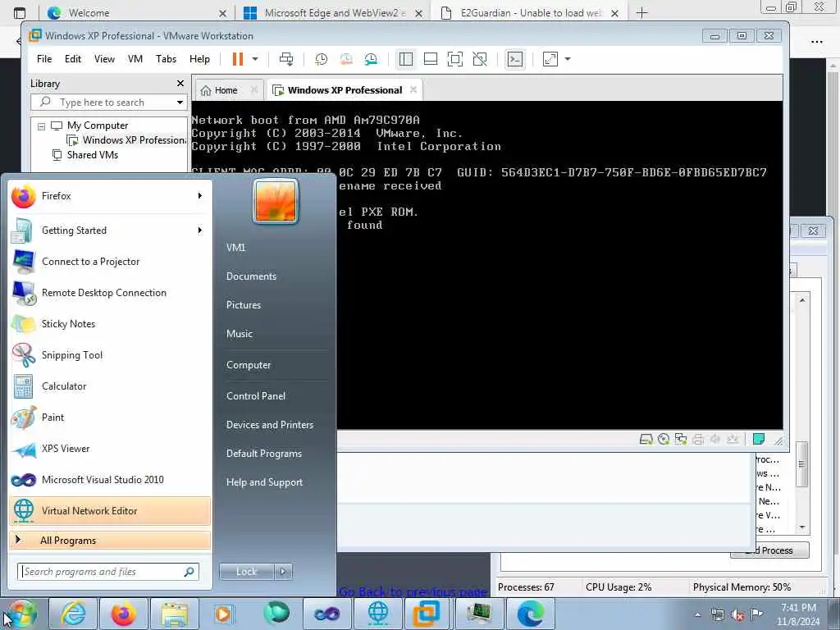Expand the Firefox jump list arrow
Viewport: 840px width, 630px height.
point(200,196)
